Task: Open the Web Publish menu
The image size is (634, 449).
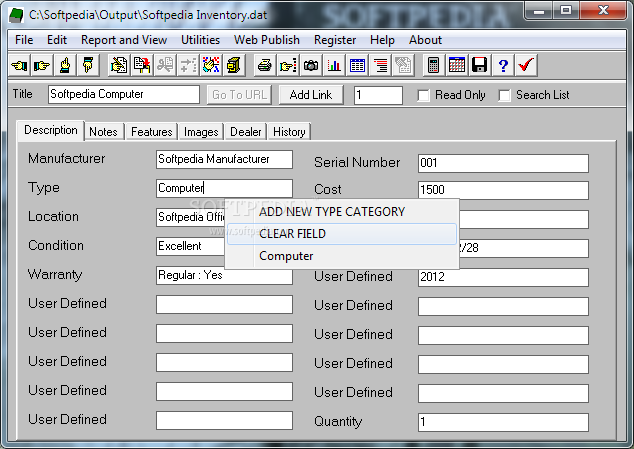Action: 266,40
